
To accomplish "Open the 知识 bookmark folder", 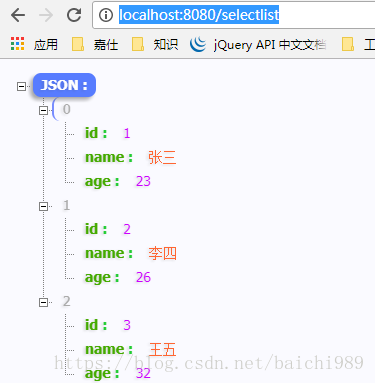I will pyautogui.click(x=155, y=44).
